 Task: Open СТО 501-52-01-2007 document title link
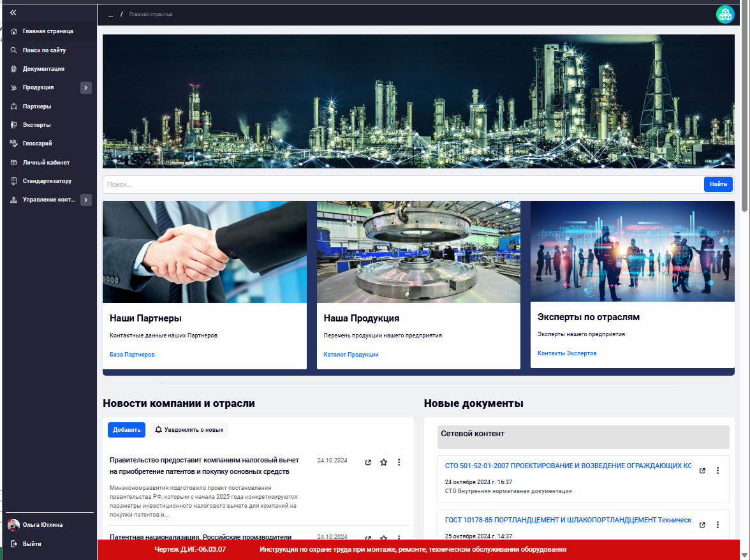click(568, 466)
